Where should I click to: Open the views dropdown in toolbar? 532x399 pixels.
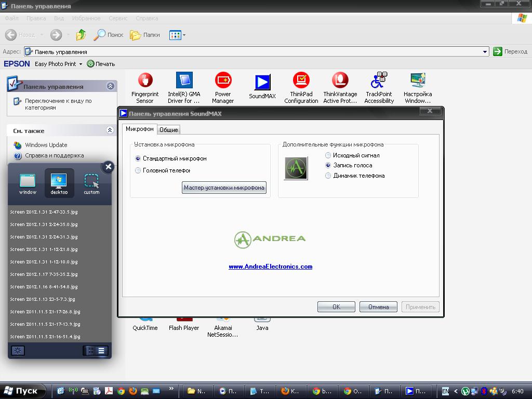pyautogui.click(x=184, y=35)
